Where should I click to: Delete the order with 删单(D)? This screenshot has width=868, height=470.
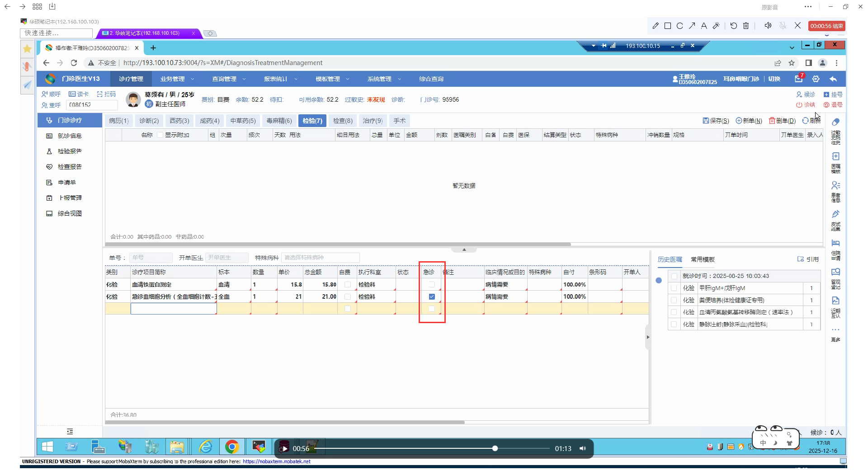782,121
